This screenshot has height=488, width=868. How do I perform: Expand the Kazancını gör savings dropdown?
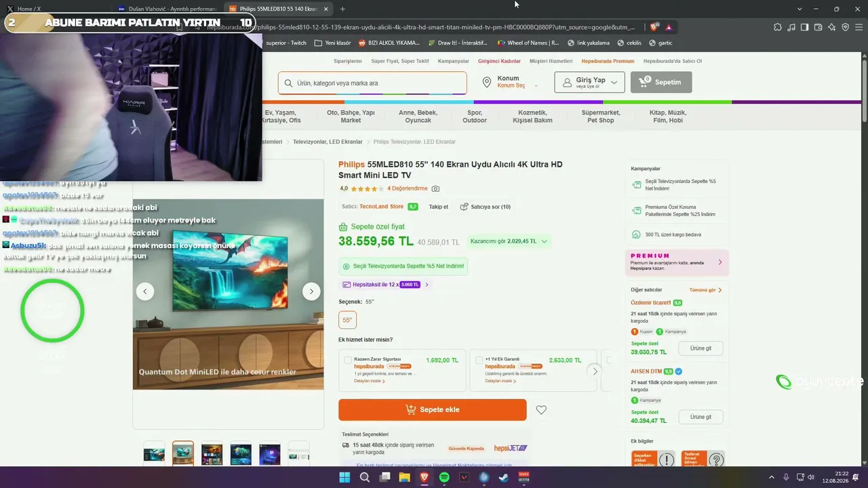pos(509,241)
